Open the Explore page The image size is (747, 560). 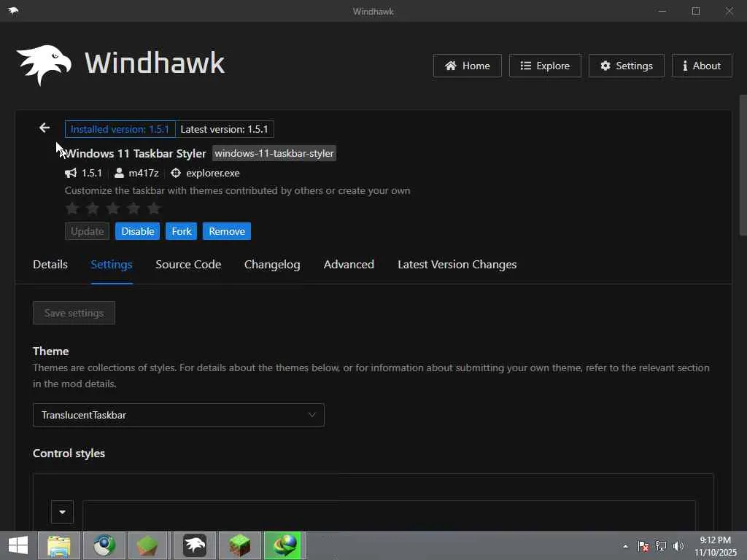[x=545, y=66]
